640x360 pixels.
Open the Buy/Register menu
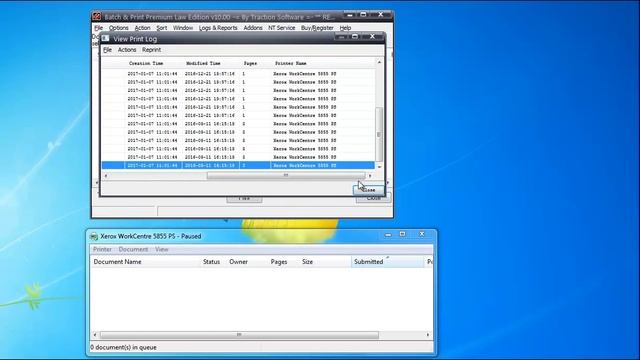click(x=317, y=28)
